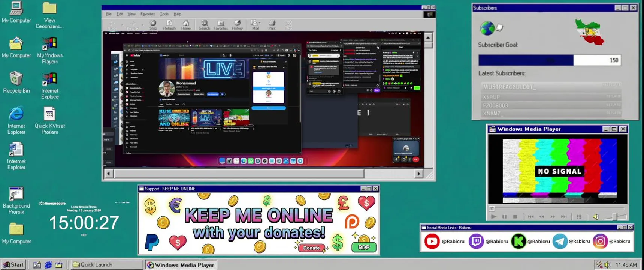
Task: Open the Start menu
Action: click(x=13, y=265)
